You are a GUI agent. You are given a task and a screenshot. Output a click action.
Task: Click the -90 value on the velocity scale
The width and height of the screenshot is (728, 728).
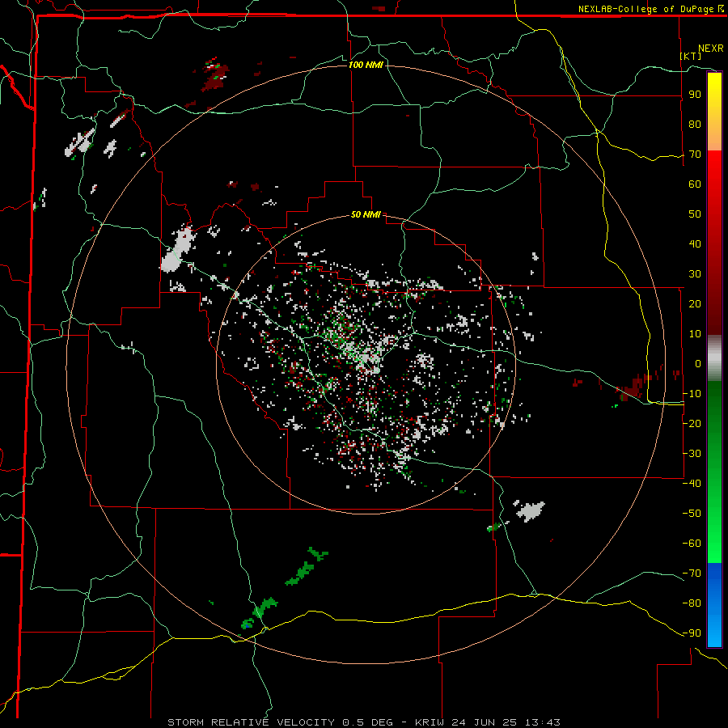[692, 633]
